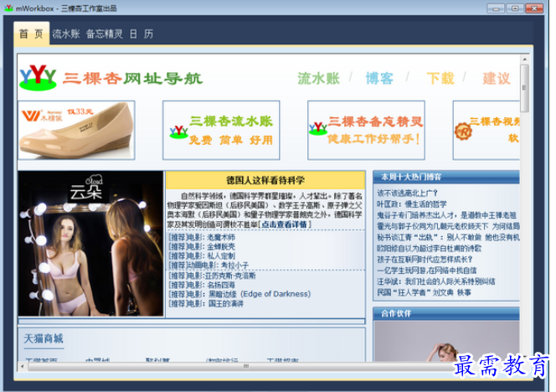The image size is (556, 392).
Task: Open the green 流水账 header link
Action: point(318,79)
